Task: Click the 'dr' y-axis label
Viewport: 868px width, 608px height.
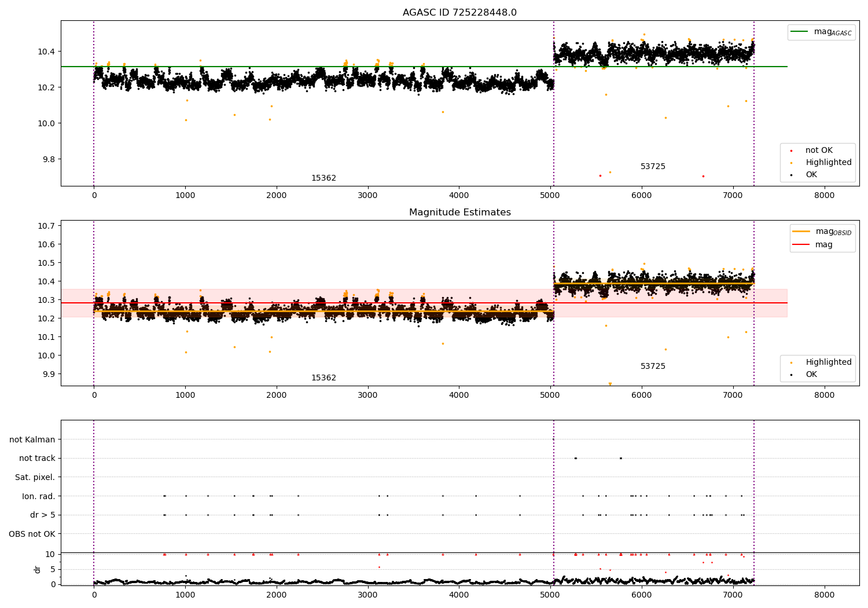Action: pos(38,570)
